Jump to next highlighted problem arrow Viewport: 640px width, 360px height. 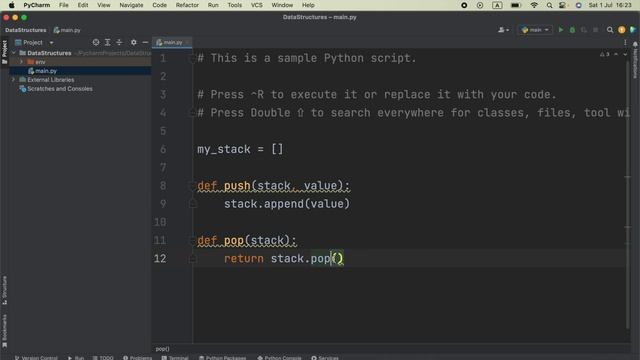tap(624, 54)
